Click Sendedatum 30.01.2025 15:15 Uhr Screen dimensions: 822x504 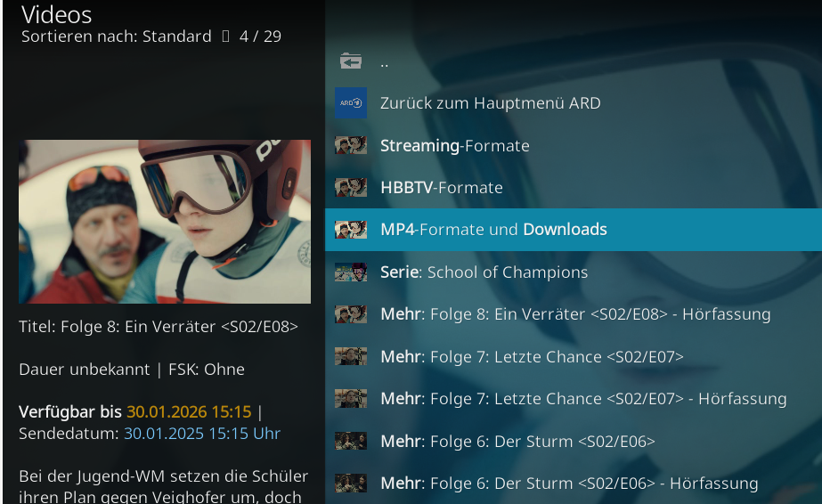(x=202, y=434)
